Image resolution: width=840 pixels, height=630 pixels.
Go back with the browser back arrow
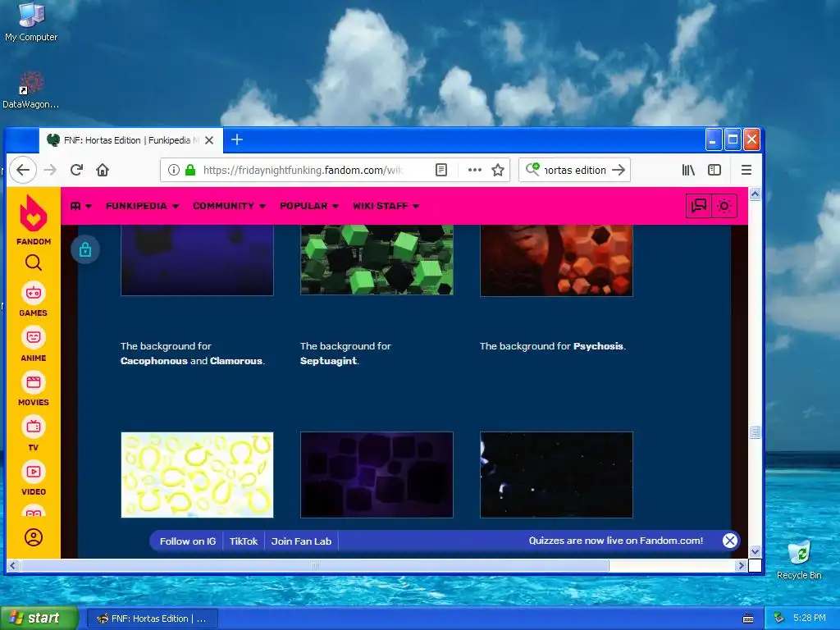(22, 171)
